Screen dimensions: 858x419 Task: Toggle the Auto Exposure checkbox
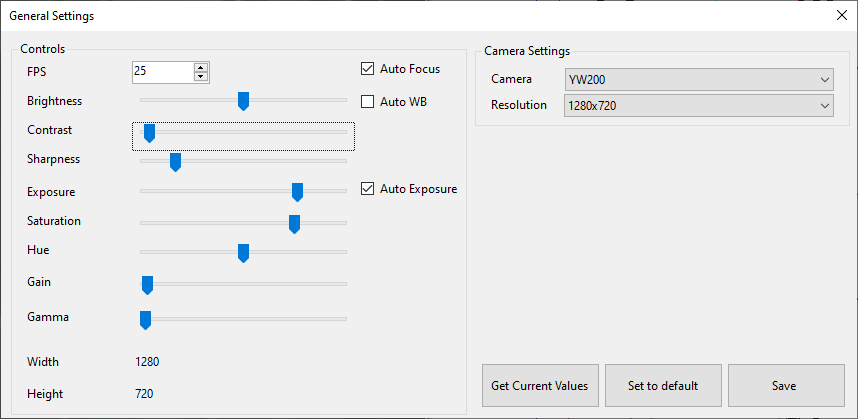367,189
